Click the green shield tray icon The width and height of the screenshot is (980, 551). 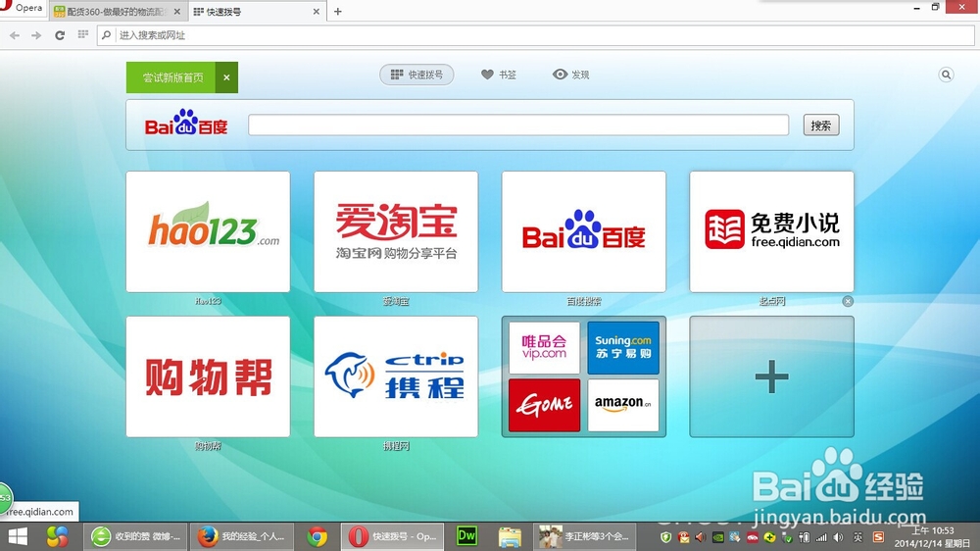click(665, 537)
